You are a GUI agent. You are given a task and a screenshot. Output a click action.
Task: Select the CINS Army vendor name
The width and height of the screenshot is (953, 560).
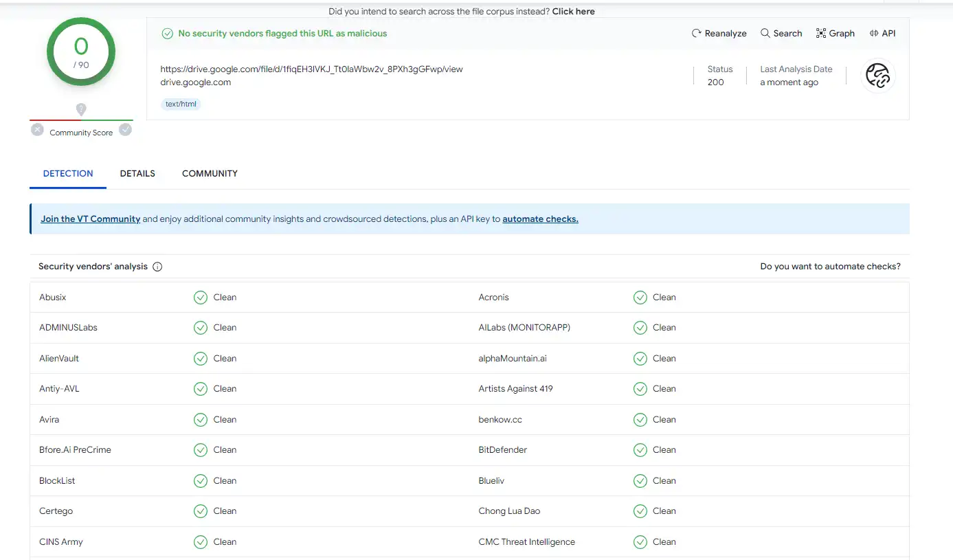pos(61,542)
